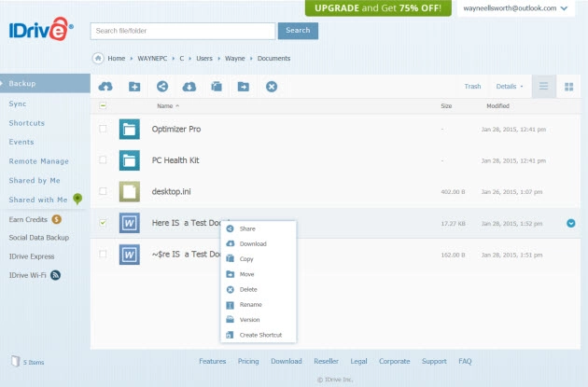This screenshot has width=588, height=387.
Task: Click the Optimizer Pro folder name
Action: [x=176, y=129]
